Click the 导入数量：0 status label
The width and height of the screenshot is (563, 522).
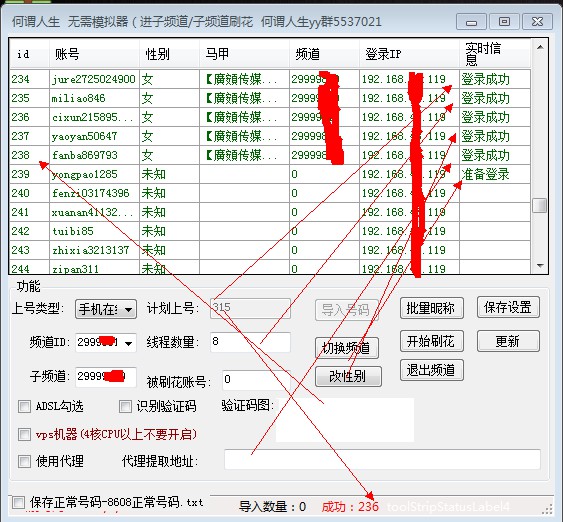(272, 507)
